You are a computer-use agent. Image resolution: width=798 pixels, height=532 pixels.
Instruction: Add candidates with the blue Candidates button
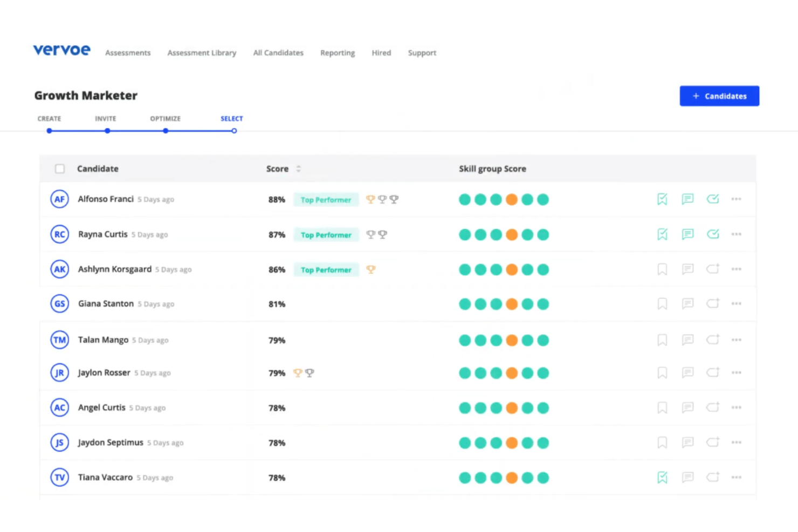(x=719, y=96)
